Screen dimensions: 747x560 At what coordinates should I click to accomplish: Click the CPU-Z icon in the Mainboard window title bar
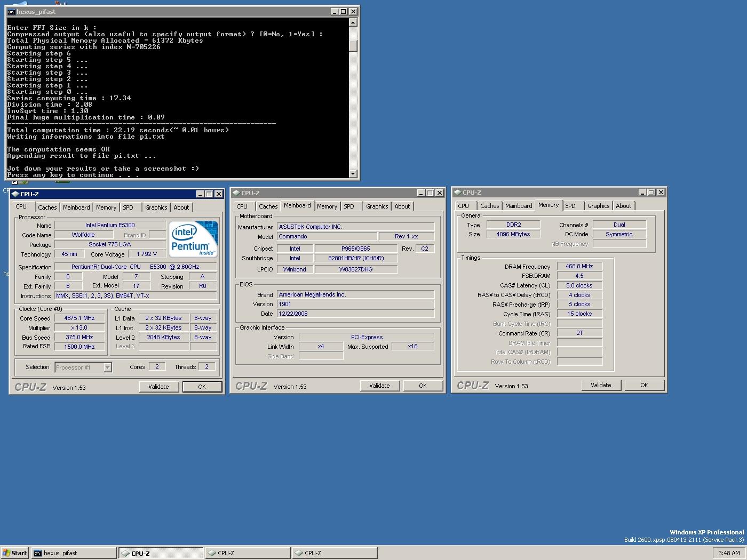236,193
